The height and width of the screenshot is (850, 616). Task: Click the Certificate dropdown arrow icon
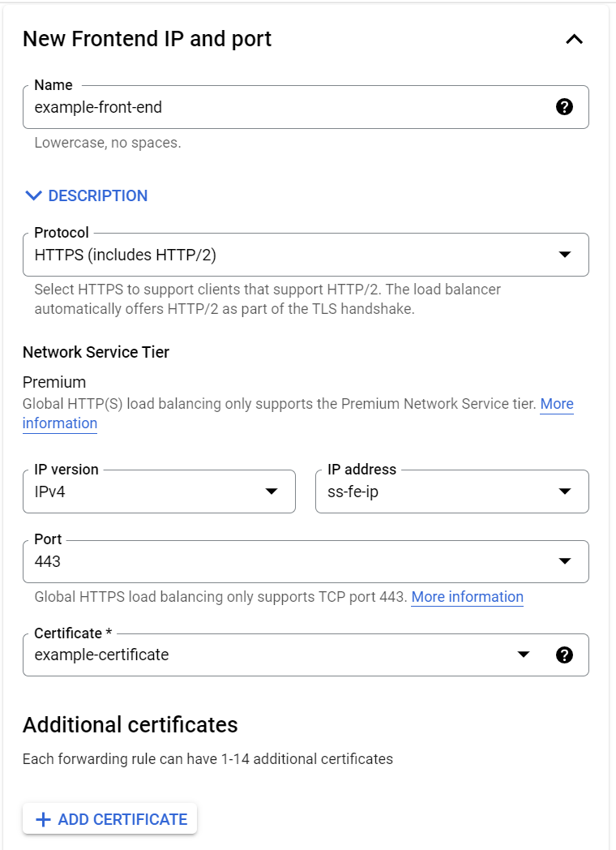[x=524, y=655]
